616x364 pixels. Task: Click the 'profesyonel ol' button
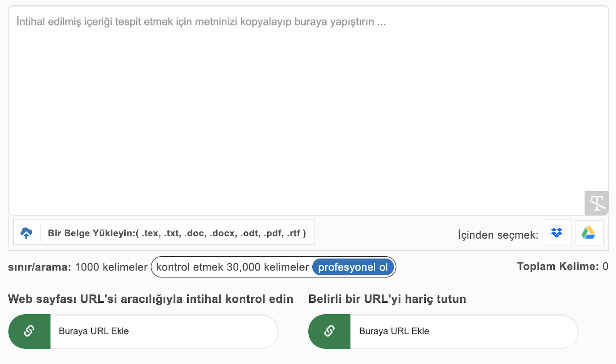coord(353,267)
